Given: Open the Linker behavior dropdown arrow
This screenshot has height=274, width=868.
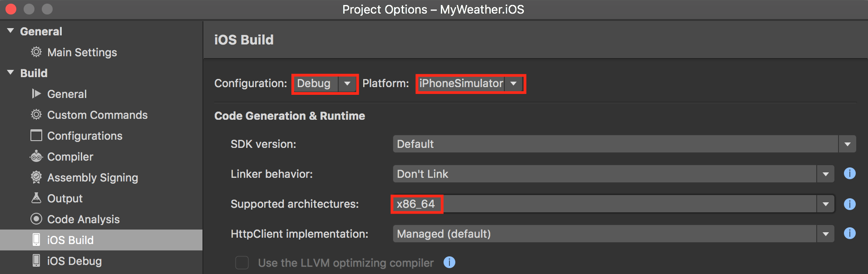Looking at the screenshot, I should click(825, 174).
